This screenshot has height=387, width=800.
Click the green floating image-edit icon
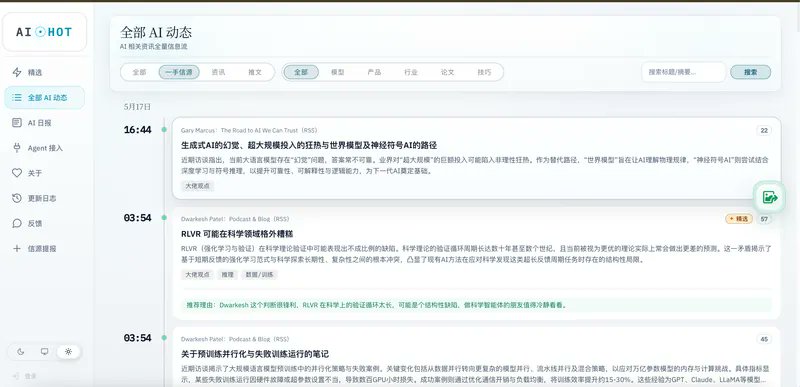click(769, 197)
